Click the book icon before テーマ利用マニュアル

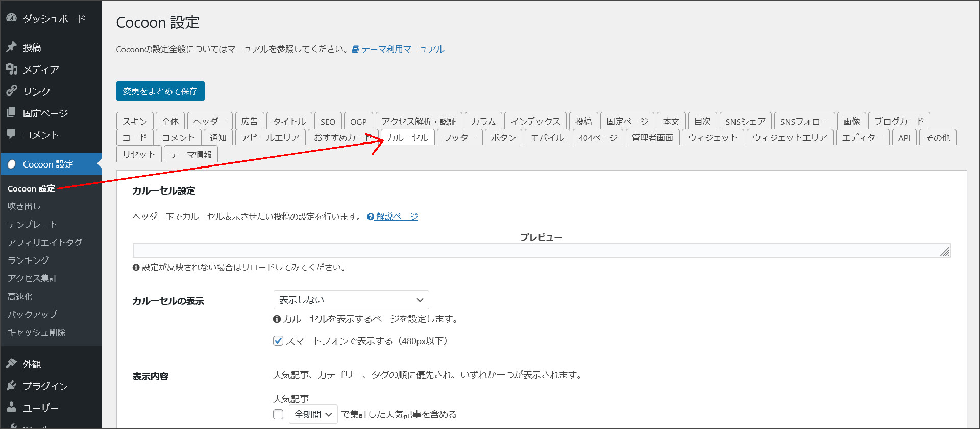coord(355,49)
